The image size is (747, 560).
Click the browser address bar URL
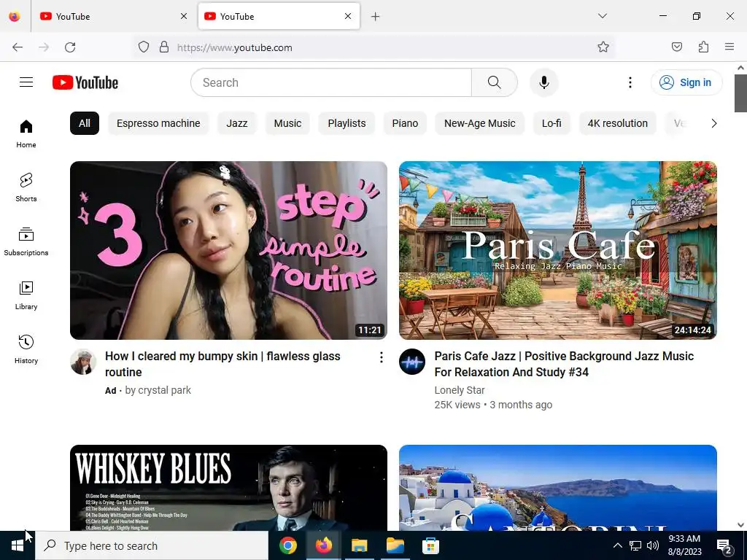(234, 47)
